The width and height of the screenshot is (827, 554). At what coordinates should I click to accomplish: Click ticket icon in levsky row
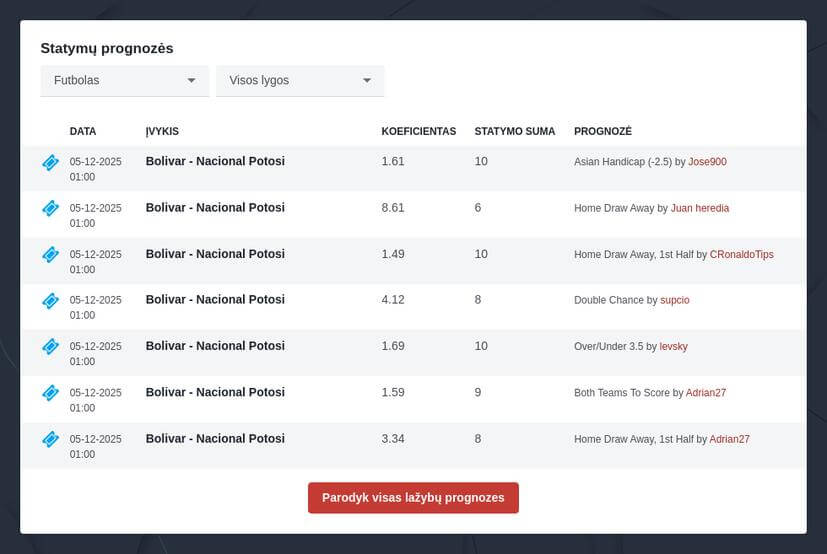[x=50, y=346]
